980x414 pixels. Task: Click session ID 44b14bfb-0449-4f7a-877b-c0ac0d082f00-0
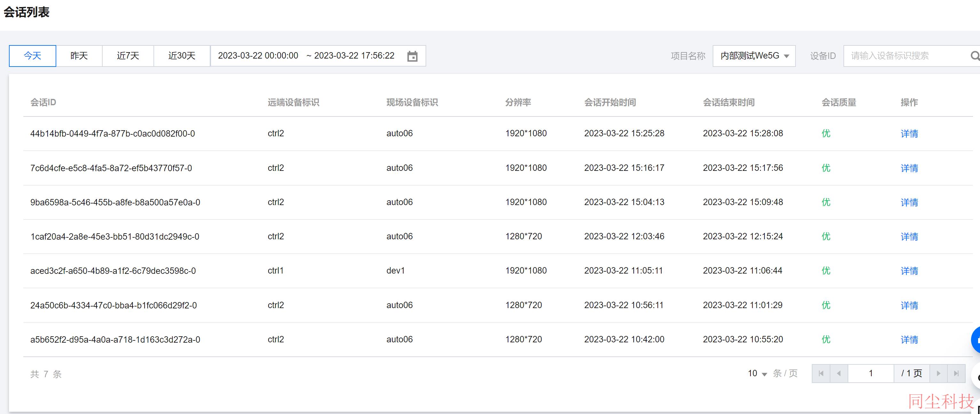click(113, 133)
